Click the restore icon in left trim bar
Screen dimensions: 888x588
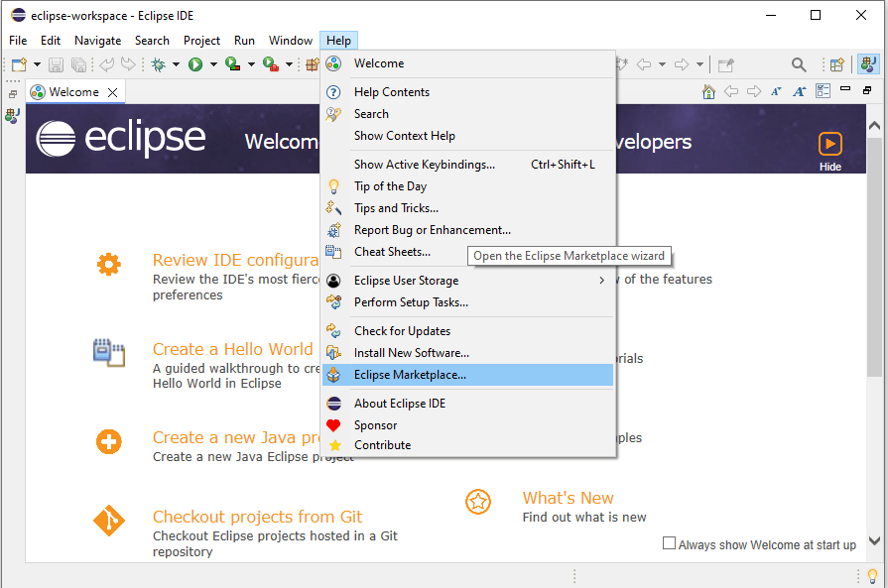click(13, 94)
